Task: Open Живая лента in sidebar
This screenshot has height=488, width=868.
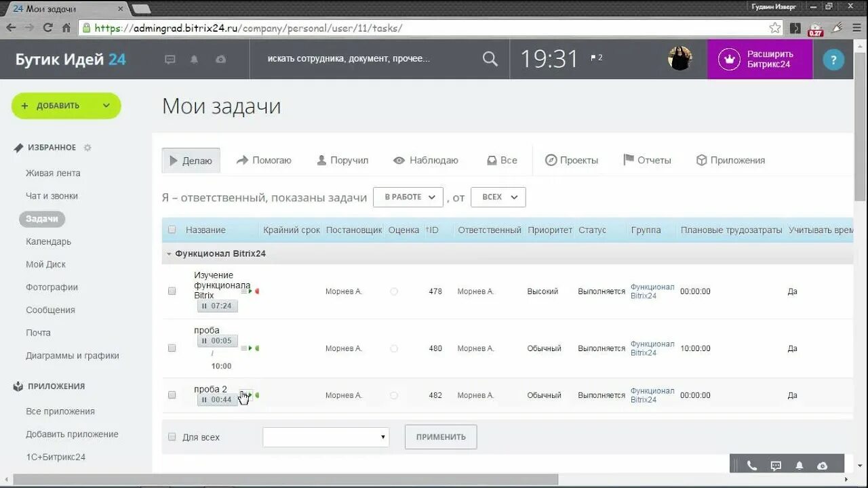Action: (53, 173)
